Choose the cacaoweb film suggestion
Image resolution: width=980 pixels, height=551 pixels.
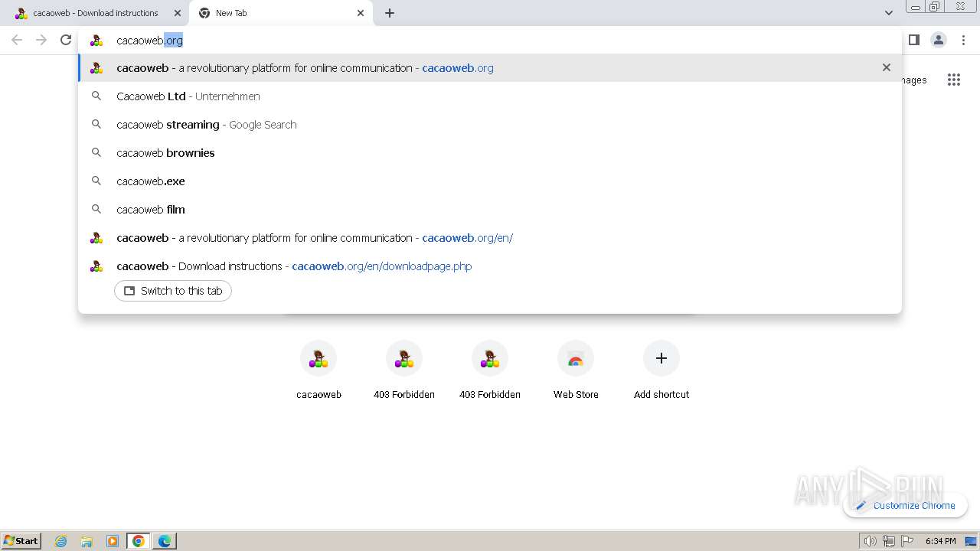(x=490, y=210)
